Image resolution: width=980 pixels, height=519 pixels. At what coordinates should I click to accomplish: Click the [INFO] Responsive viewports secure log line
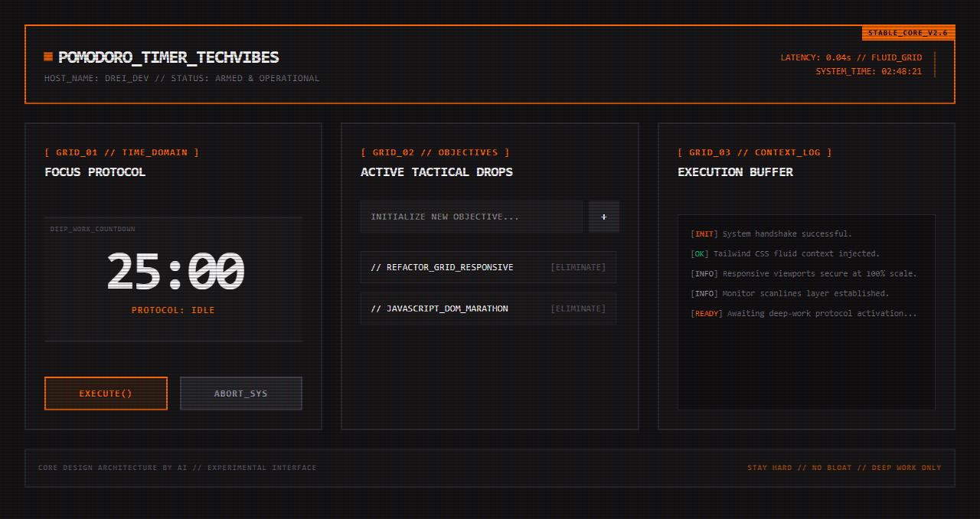point(803,273)
